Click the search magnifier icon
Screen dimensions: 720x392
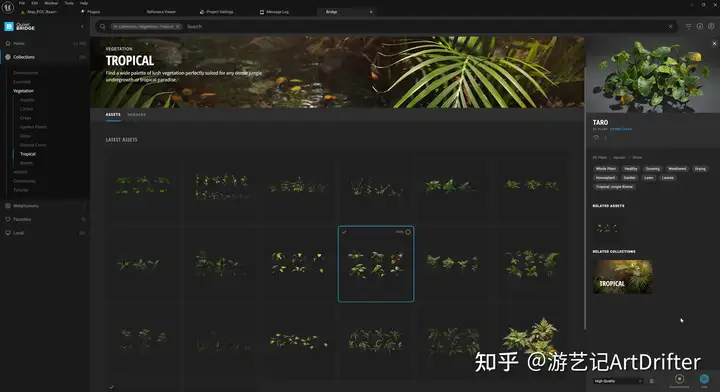point(102,27)
